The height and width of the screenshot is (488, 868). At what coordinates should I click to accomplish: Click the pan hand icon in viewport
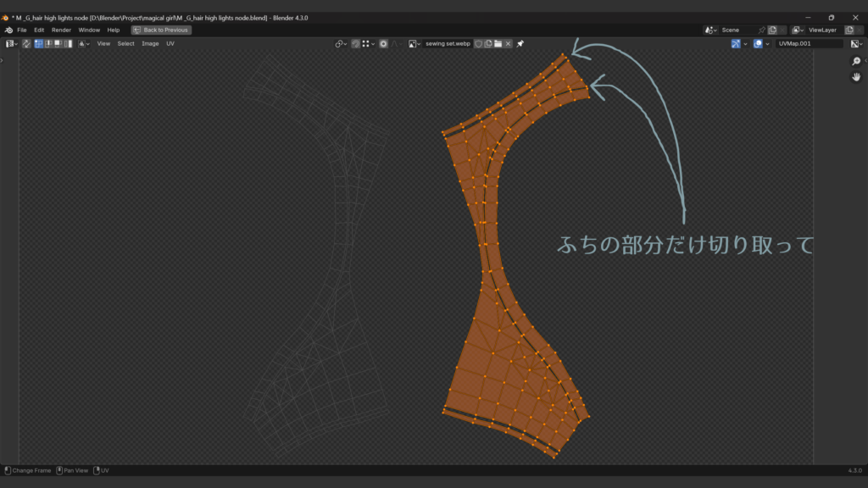pos(856,77)
